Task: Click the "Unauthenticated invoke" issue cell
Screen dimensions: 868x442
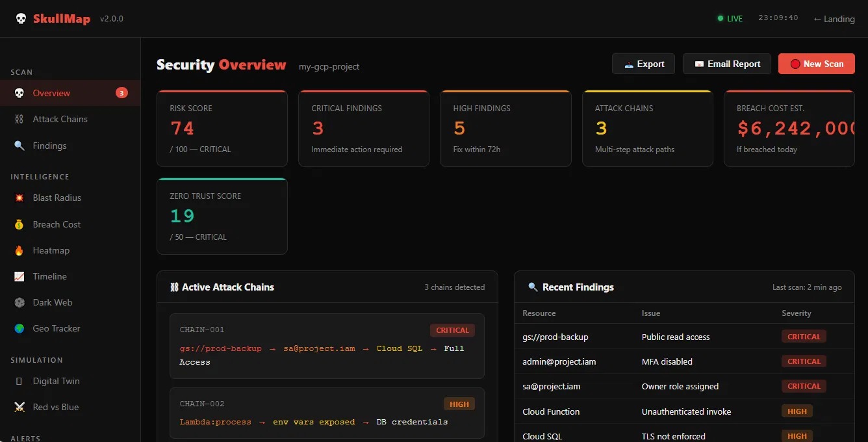Action: tap(687, 411)
